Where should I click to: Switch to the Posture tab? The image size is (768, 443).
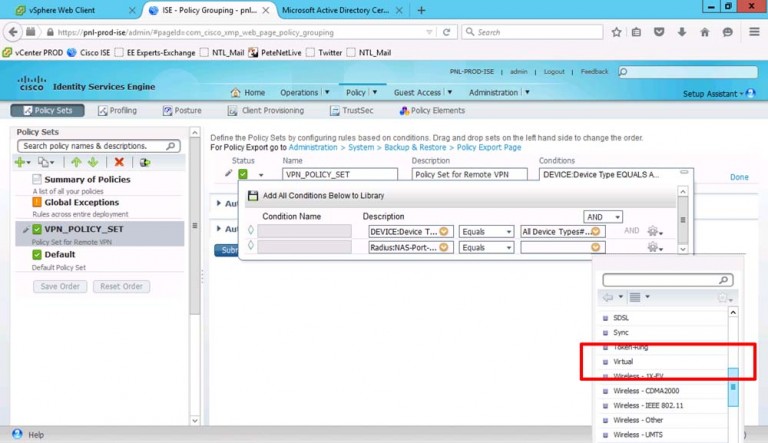[182, 111]
